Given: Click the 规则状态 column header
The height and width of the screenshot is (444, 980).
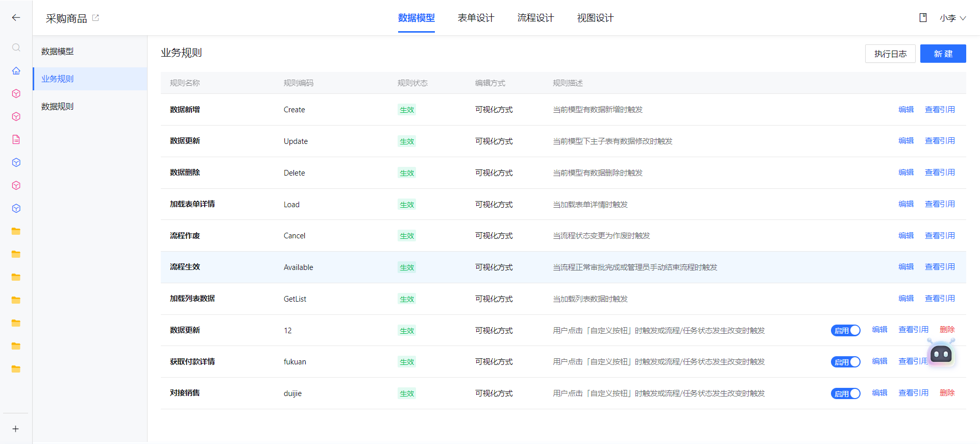Looking at the screenshot, I should pyautogui.click(x=412, y=83).
